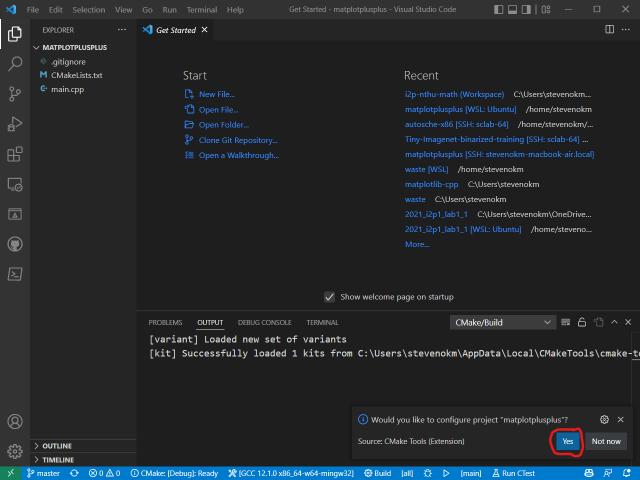
Task: Open the Source Control view
Action: pos(15,94)
